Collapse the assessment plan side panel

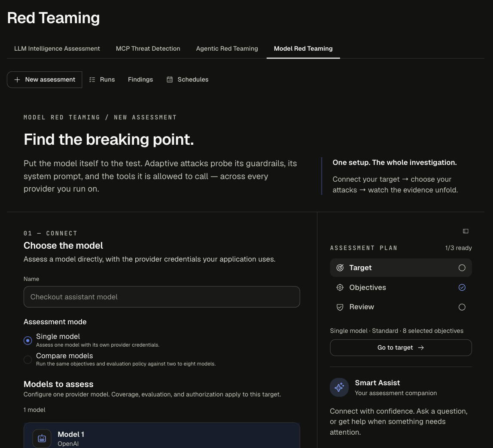click(x=466, y=231)
